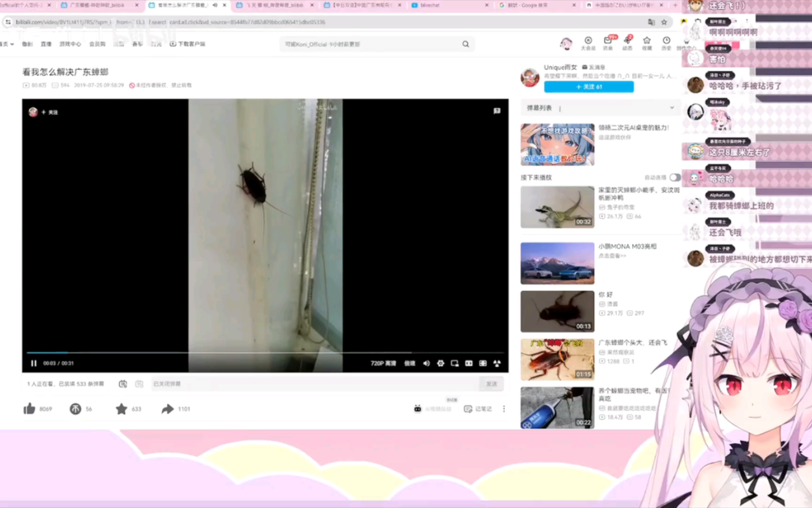Viewport: 812px width, 508px height.
Task: Share the video with the arrow icon
Action: click(x=167, y=409)
